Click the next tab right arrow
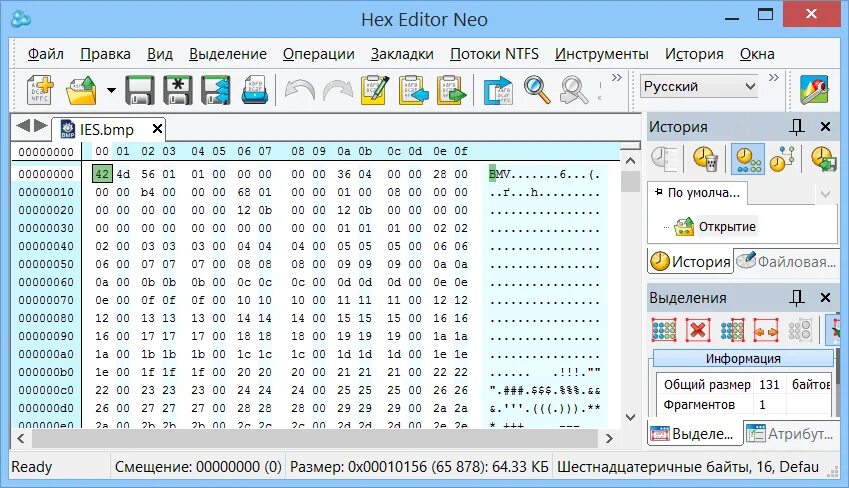849x488 pixels. (x=41, y=126)
